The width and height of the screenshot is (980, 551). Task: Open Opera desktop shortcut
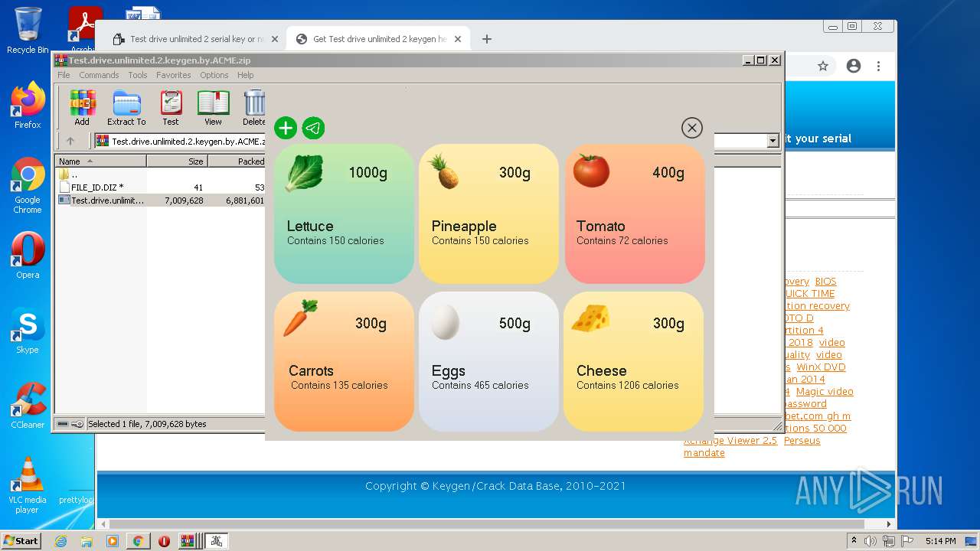pyautogui.click(x=28, y=256)
